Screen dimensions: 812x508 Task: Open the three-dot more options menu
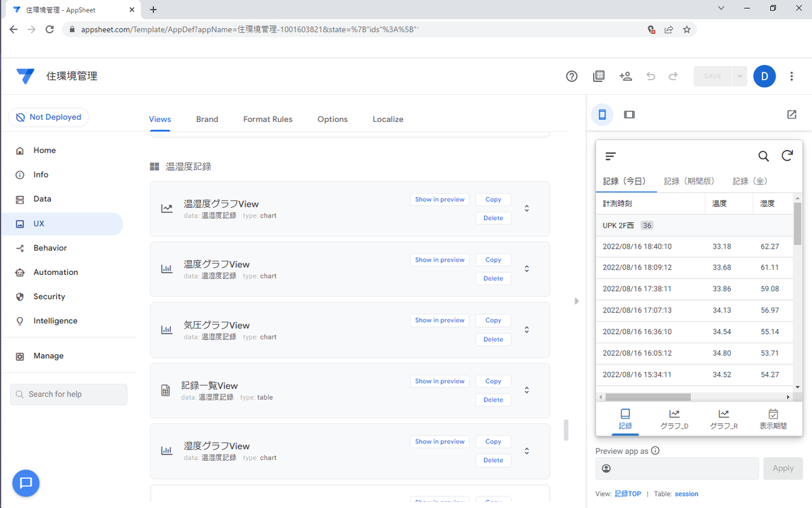792,77
